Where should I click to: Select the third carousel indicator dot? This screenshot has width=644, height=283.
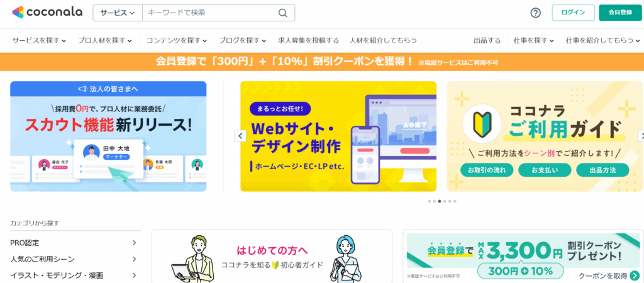point(440,201)
